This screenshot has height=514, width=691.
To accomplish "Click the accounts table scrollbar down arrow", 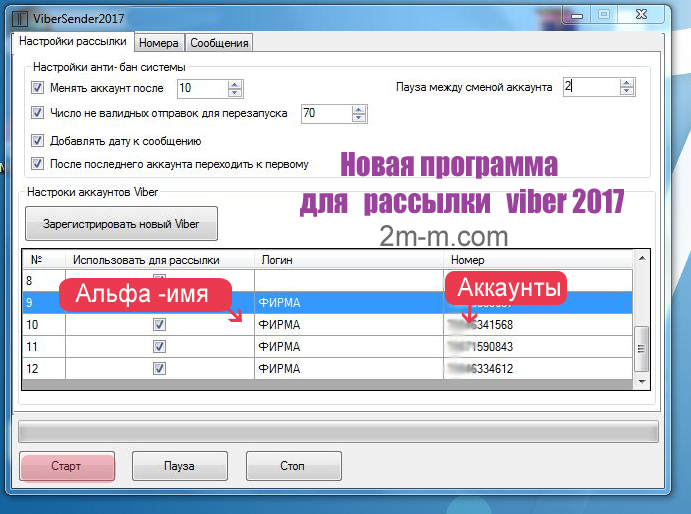I will point(642,380).
